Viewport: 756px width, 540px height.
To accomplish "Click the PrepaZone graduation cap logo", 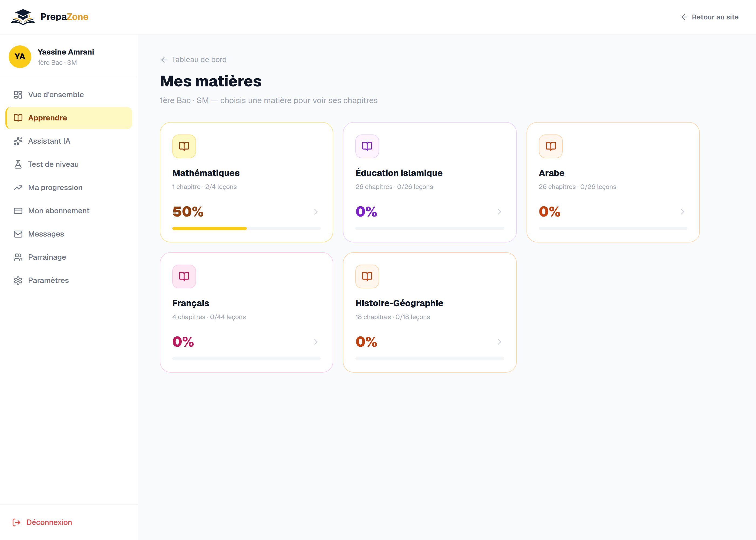I will (x=23, y=17).
